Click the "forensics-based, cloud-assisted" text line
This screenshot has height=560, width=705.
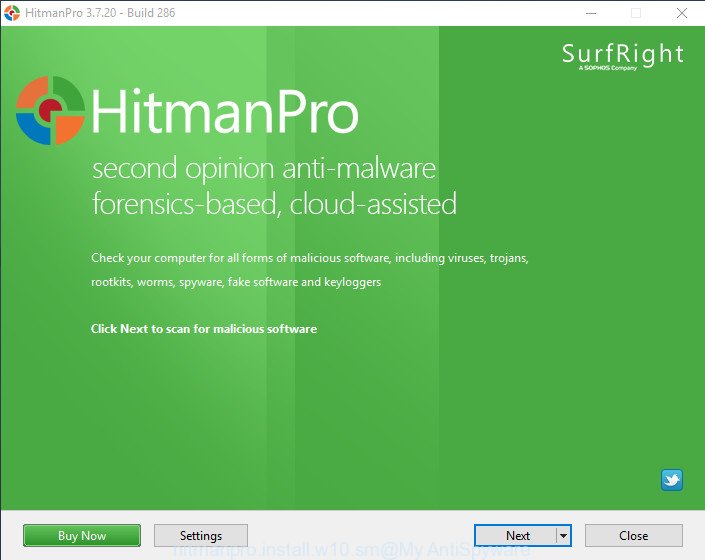(x=274, y=204)
